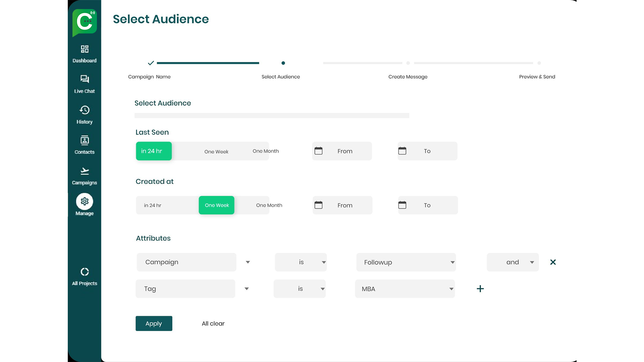Open All Projects in sidebar
Image resolution: width=644 pixels, height=362 pixels.
pyautogui.click(x=85, y=272)
